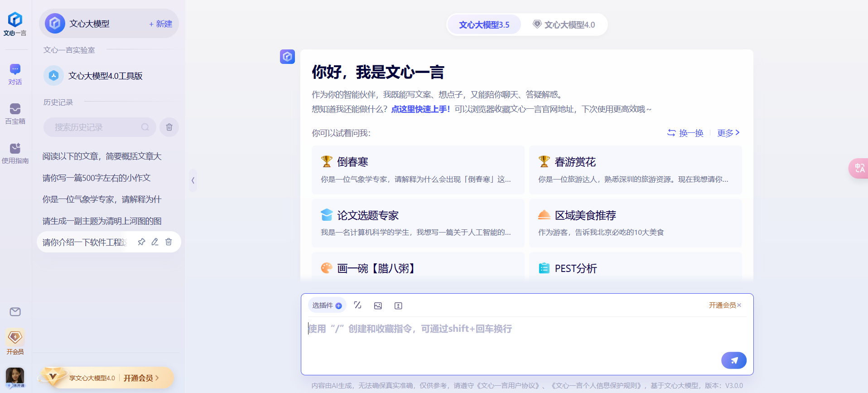This screenshot has width=868, height=393.
Task: Rename the 请你介绍一下软件工程 conversation with the pencil icon
Action: coord(155,242)
